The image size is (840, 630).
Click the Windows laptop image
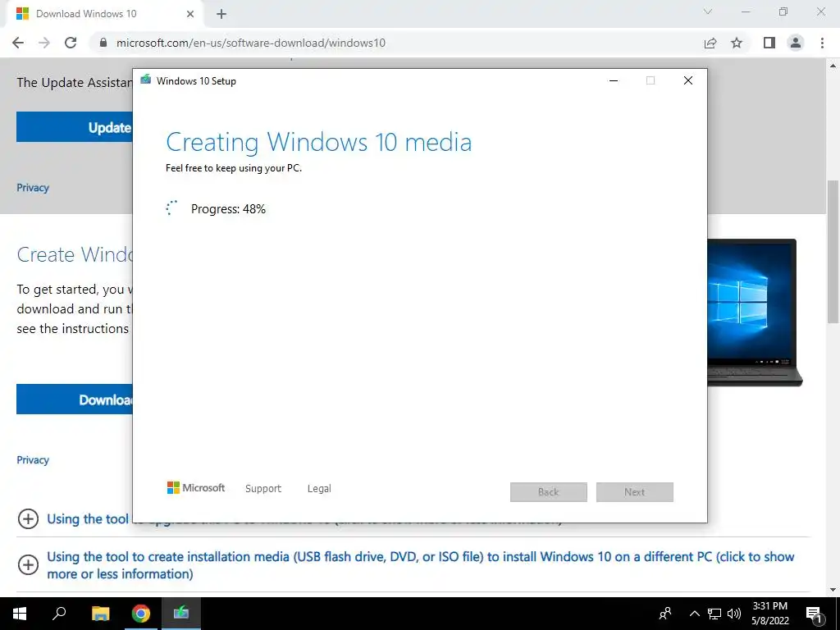(755, 313)
